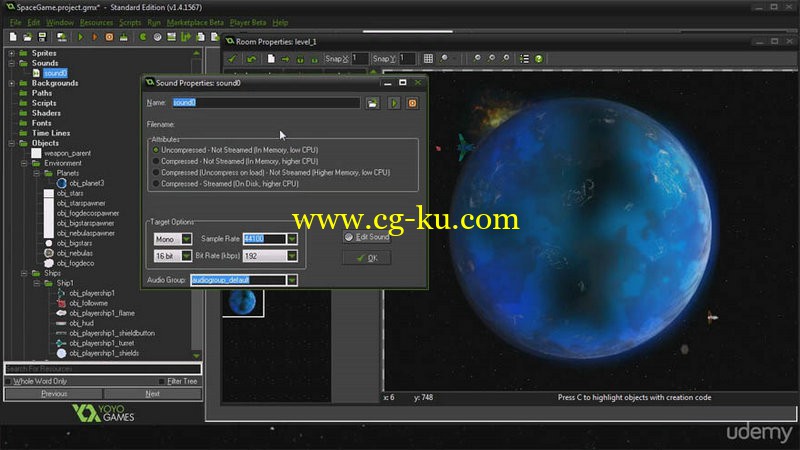Collapse the Environment folder
Image resolution: width=800 pixels, height=450 pixels.
click(x=24, y=163)
